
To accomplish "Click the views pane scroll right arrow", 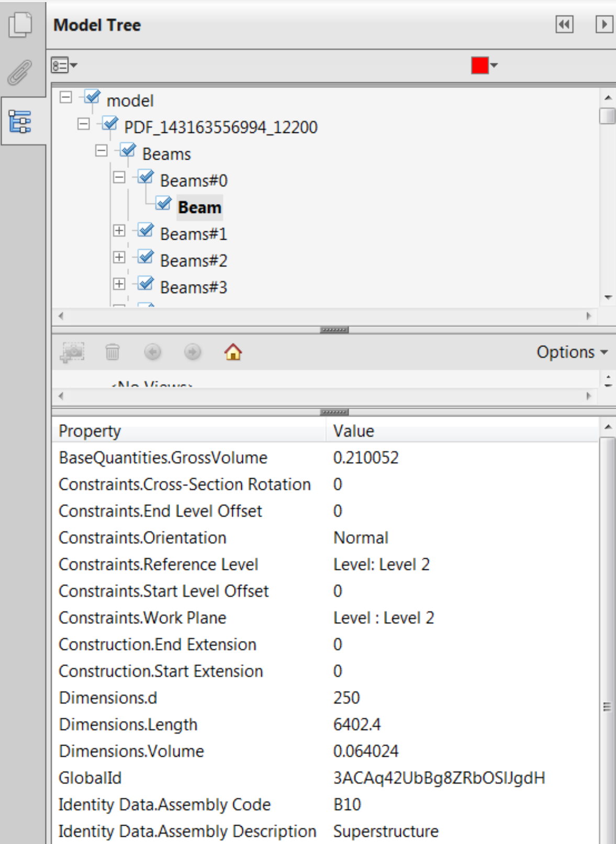I will (x=589, y=396).
